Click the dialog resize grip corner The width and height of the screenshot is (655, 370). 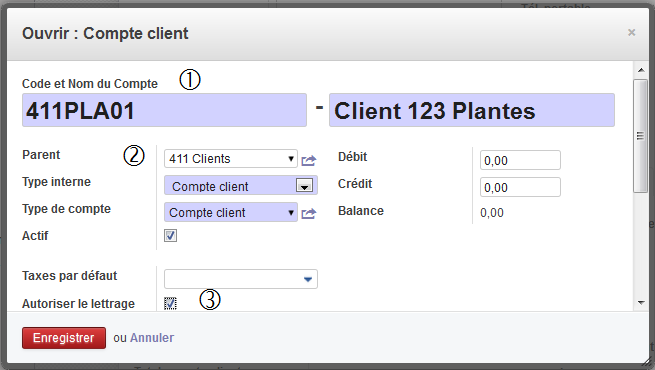(648, 362)
